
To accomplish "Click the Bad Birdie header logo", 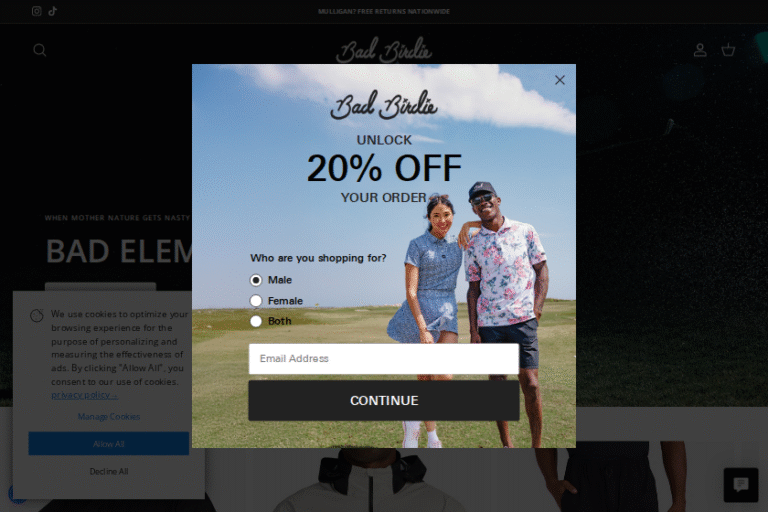I will (x=384, y=50).
